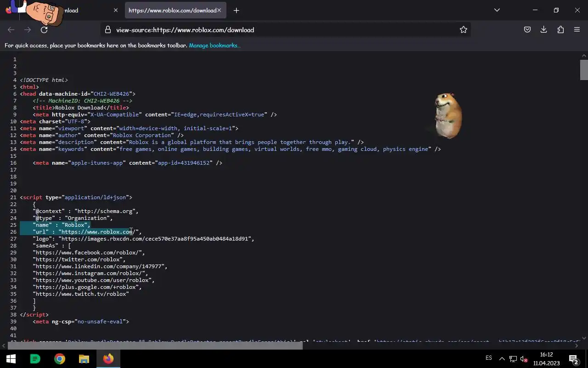Open the Pocket save icon
Screen dimensions: 588x368
click(527, 29)
